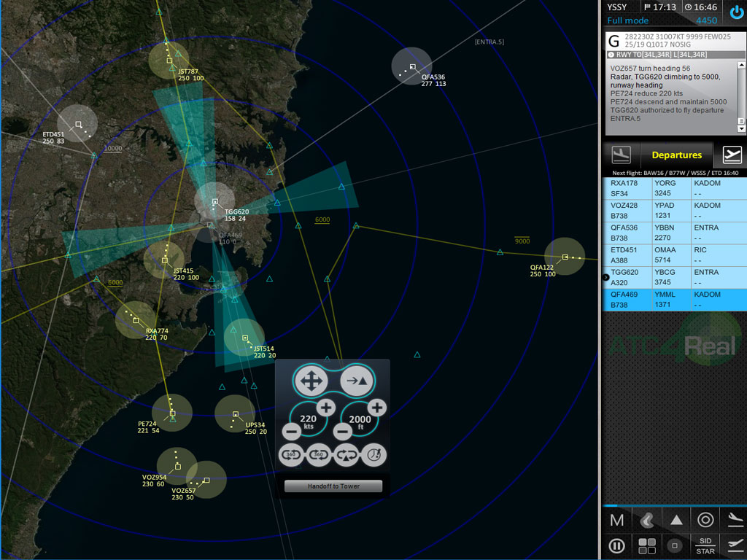Toggle the terrain map layer
The height and width of the screenshot is (560, 747).
pyautogui.click(x=646, y=520)
